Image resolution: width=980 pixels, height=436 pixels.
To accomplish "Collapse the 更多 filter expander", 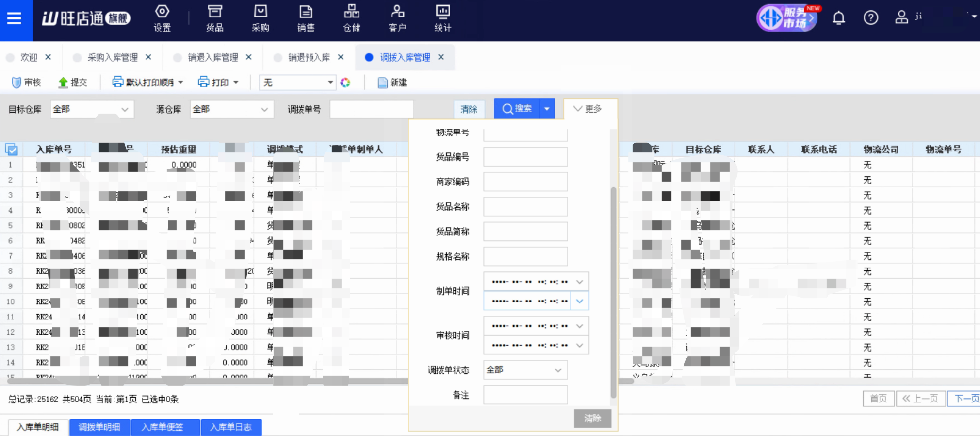I will (588, 109).
